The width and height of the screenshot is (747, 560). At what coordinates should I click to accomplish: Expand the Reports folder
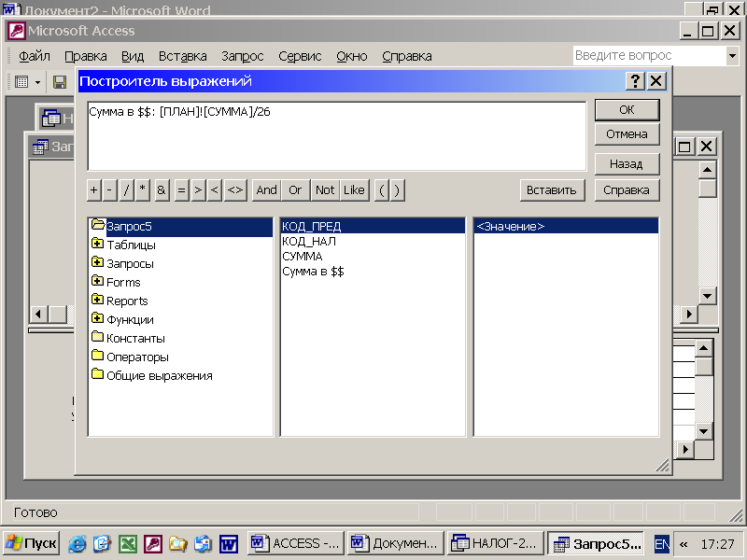[97, 300]
